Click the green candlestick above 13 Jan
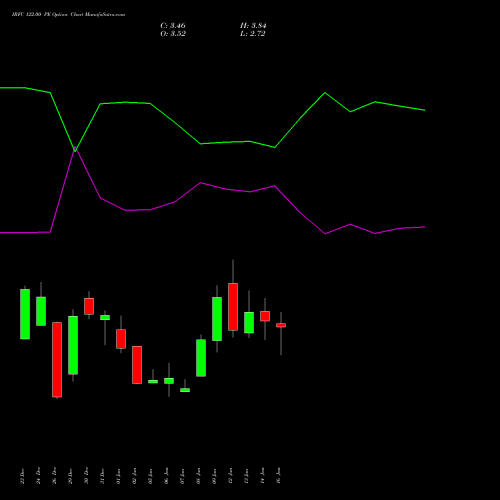This screenshot has height=500, width=500. [249, 322]
